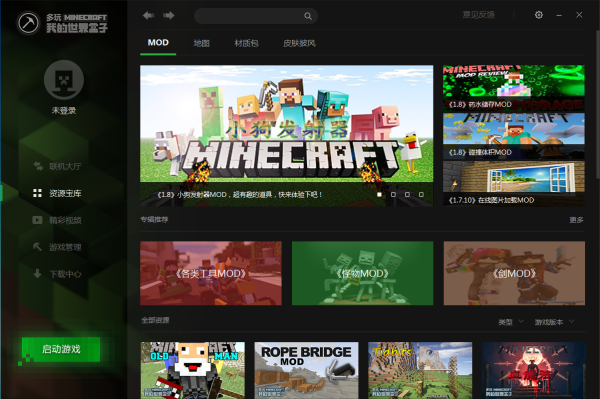Click the back navigation arrow
Screen dimensions: 600x399
pyautogui.click(x=148, y=16)
